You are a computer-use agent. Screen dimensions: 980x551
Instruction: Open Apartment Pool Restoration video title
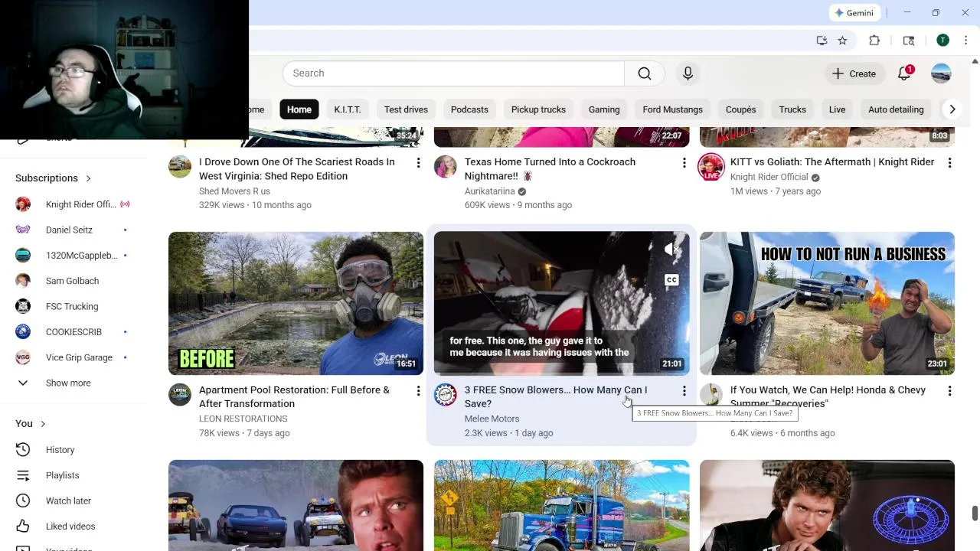(x=294, y=397)
